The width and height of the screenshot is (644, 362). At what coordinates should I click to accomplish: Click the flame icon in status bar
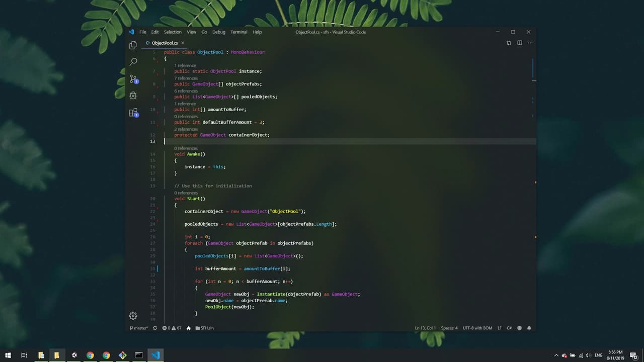coord(189,328)
